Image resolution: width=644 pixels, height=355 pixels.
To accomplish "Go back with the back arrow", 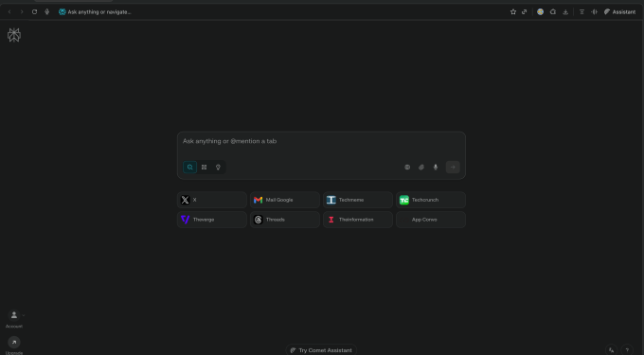I will [x=9, y=12].
